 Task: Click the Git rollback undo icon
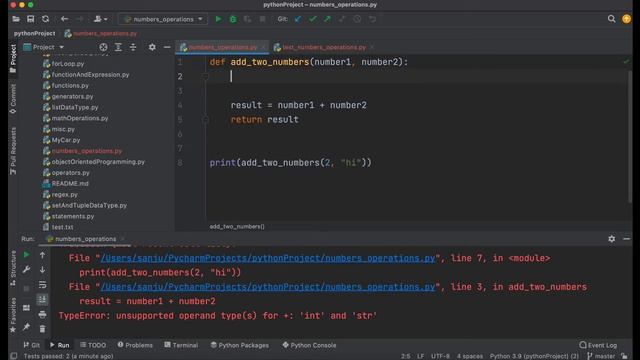372,19
